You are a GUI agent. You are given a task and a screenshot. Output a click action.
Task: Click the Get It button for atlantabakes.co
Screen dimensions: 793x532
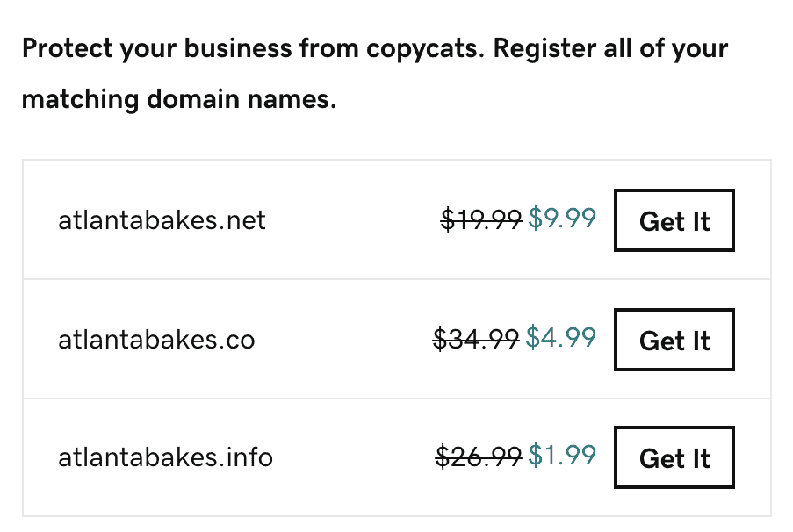click(674, 340)
